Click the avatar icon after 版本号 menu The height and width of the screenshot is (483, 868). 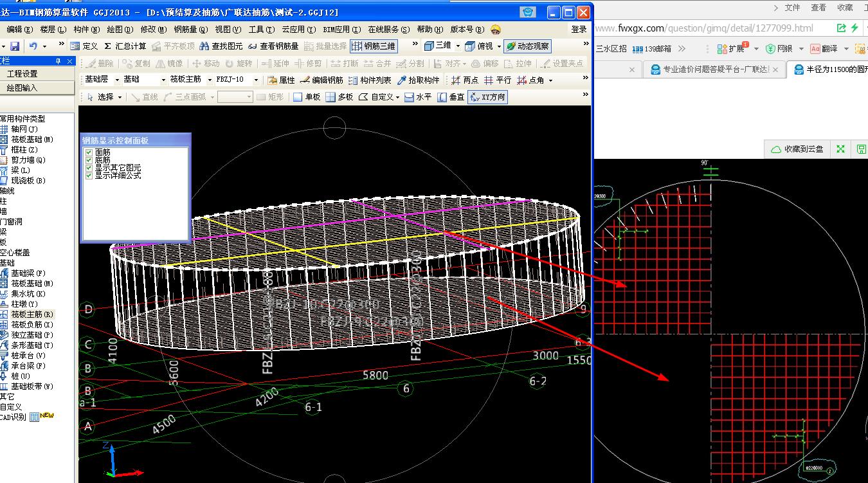[x=496, y=30]
